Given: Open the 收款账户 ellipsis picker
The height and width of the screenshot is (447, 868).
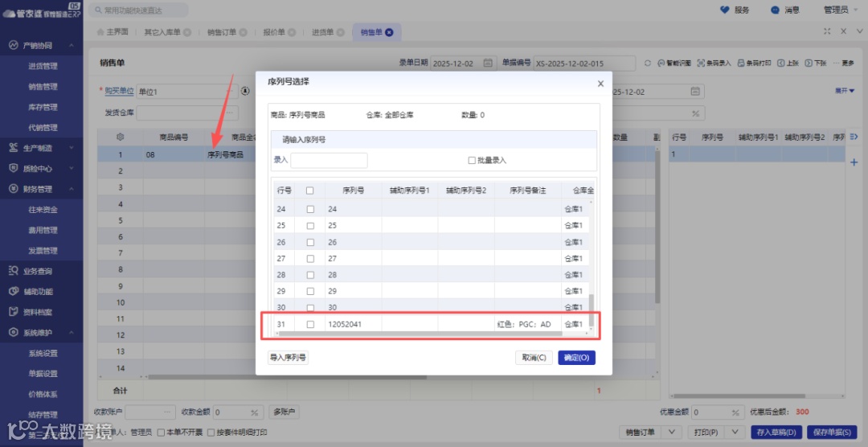Looking at the screenshot, I should 167,412.
